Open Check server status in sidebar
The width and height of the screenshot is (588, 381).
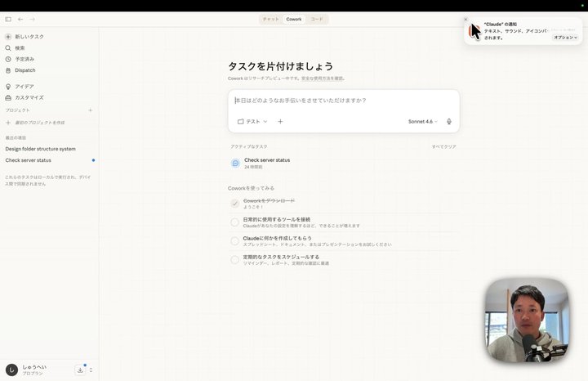[x=28, y=160]
